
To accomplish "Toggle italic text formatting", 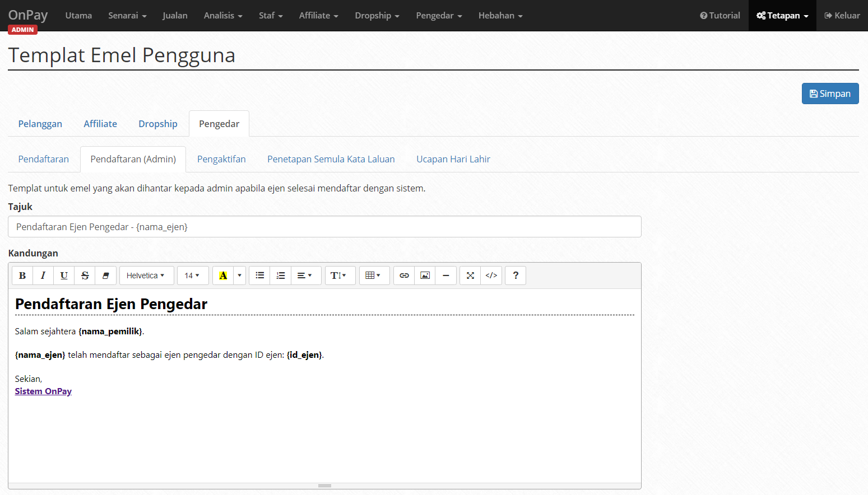I will click(43, 275).
